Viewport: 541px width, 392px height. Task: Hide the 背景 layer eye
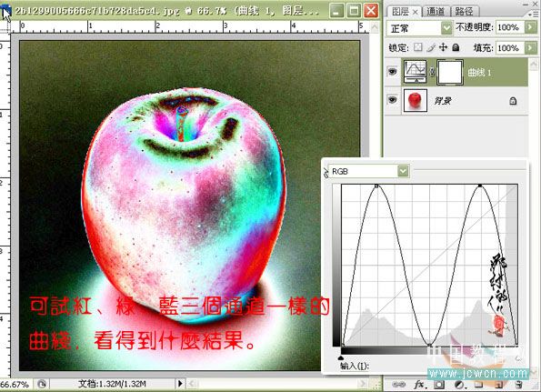tap(392, 100)
